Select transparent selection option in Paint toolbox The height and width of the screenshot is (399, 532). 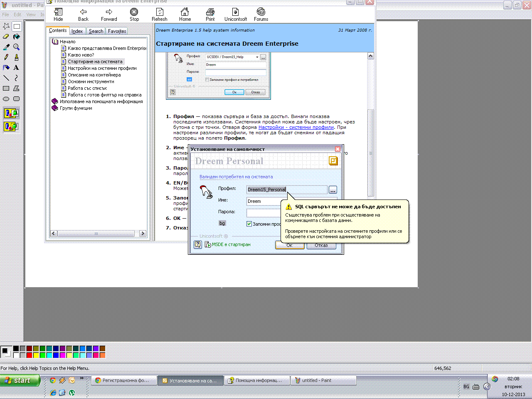11,126
